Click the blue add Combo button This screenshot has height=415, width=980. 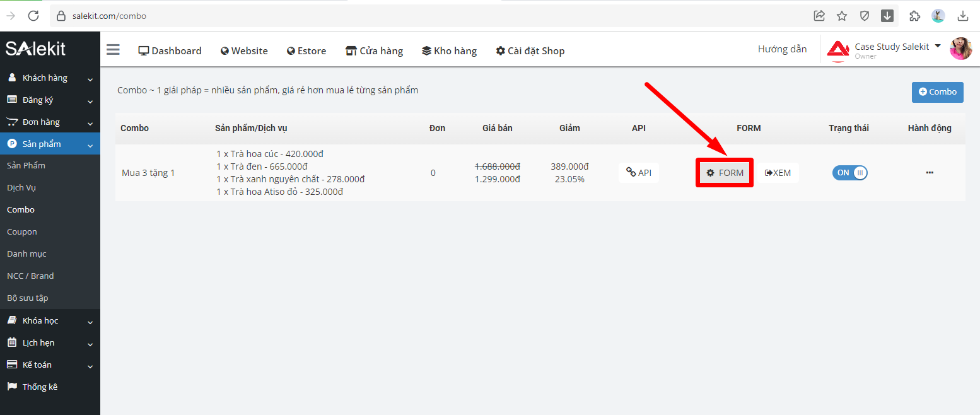938,92
